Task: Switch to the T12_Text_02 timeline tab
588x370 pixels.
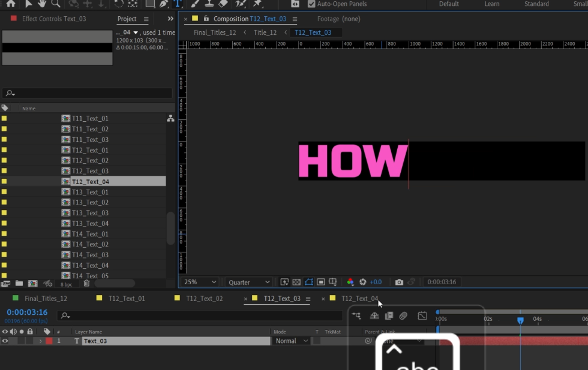Action: 205,299
